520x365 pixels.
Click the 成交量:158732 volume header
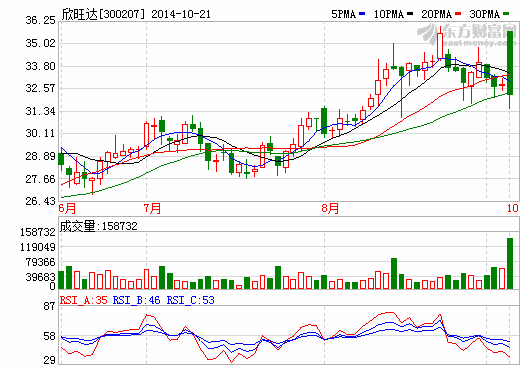[98, 226]
